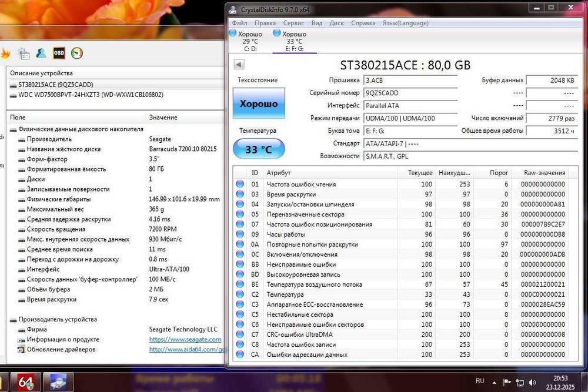Click the Хорошо health status button

pos(259,104)
